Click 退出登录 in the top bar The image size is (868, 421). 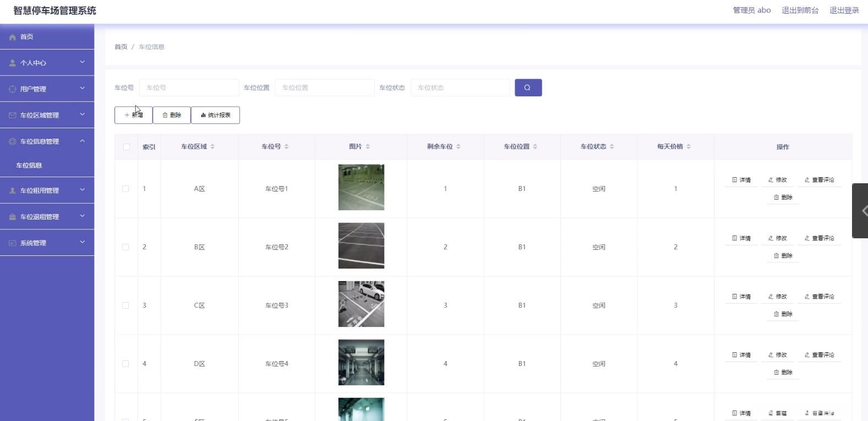click(844, 10)
